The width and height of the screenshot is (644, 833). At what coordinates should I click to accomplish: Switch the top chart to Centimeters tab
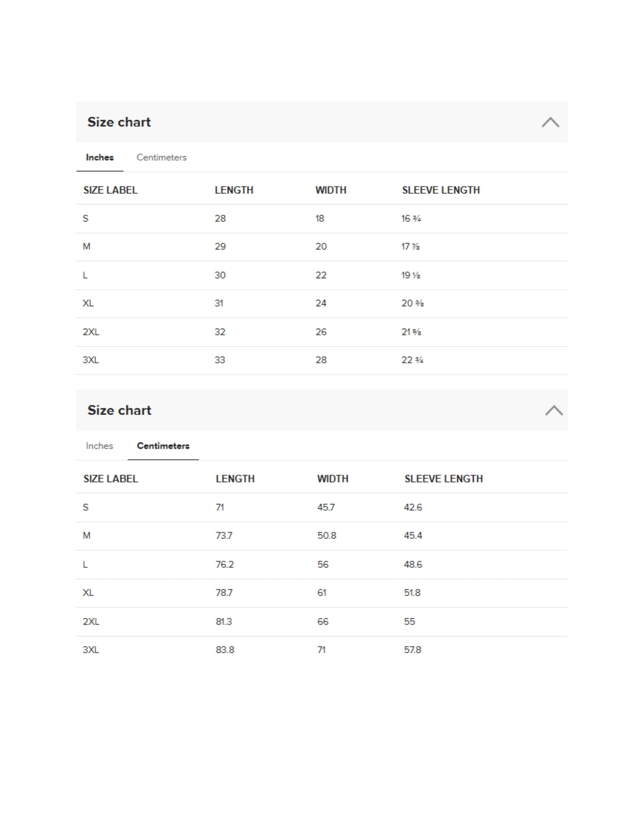pyautogui.click(x=161, y=158)
